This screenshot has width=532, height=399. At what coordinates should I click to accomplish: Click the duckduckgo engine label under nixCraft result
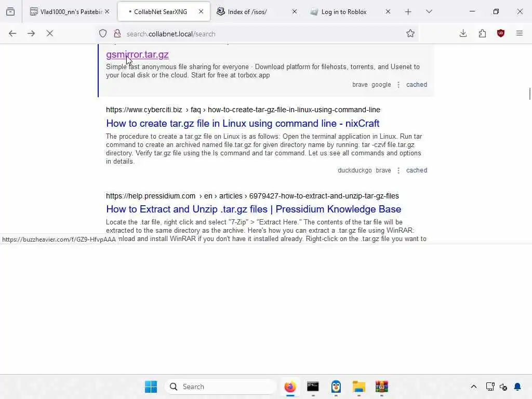click(354, 170)
